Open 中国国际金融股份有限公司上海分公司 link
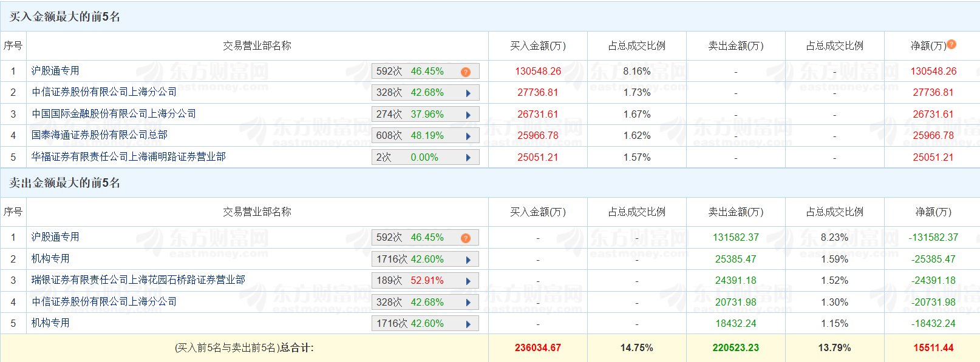Screen dimensions: 980x362 (x=114, y=114)
